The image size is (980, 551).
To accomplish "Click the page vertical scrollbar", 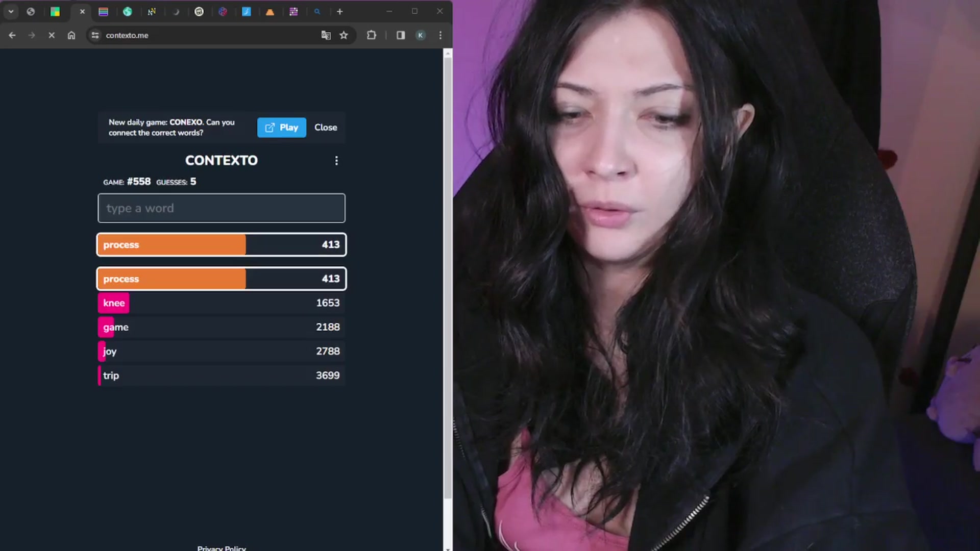I will pos(448,278).
